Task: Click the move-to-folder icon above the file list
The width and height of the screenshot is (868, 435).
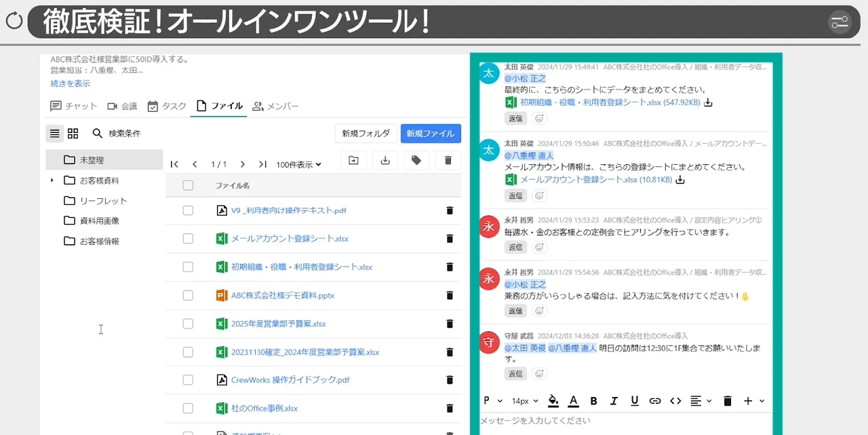Action: pos(354,159)
